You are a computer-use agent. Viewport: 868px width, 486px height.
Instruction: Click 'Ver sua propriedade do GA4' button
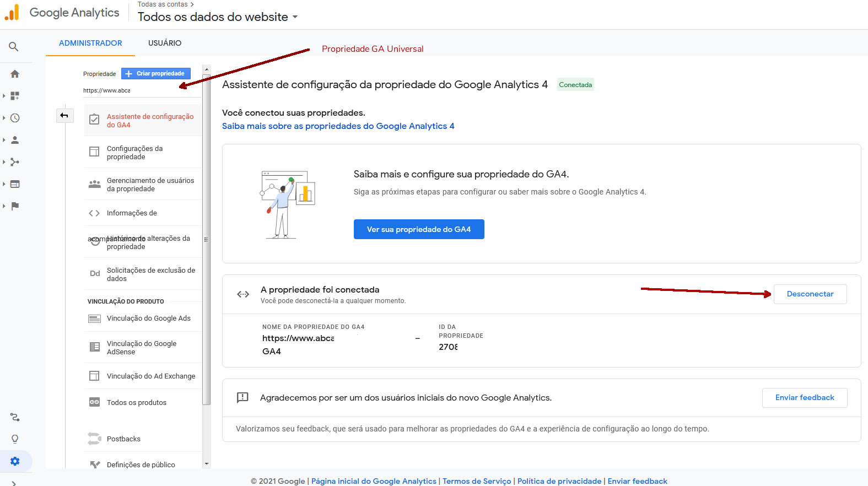pos(419,229)
